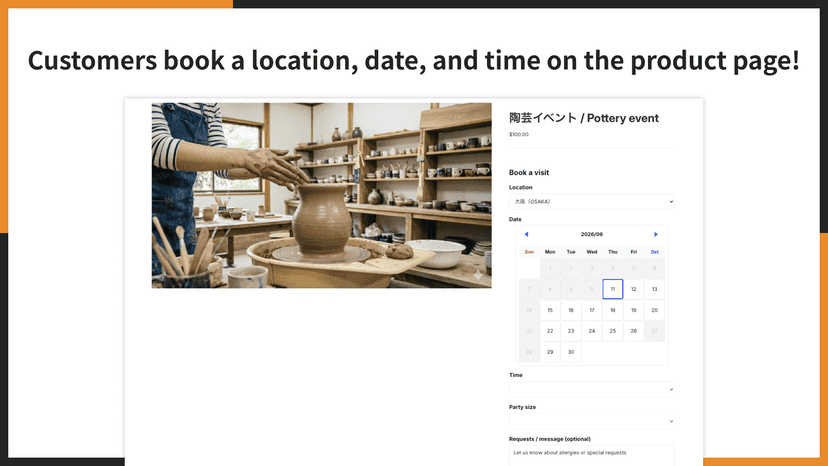Click the Requests / message text field
828x466 pixels.
(591, 455)
